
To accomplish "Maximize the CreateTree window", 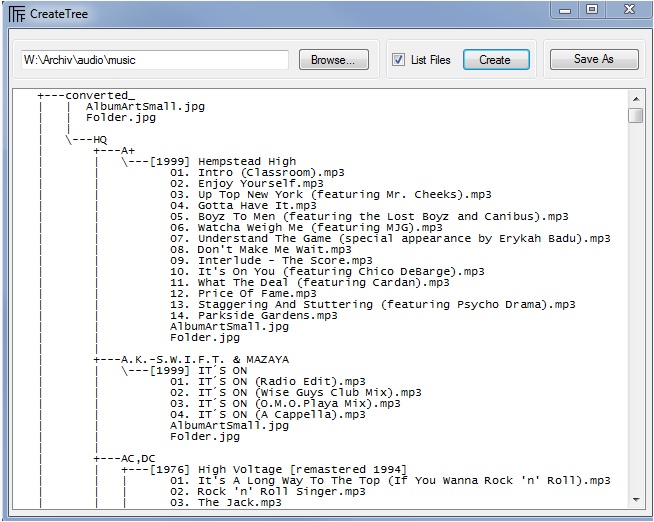I will (591, 9).
